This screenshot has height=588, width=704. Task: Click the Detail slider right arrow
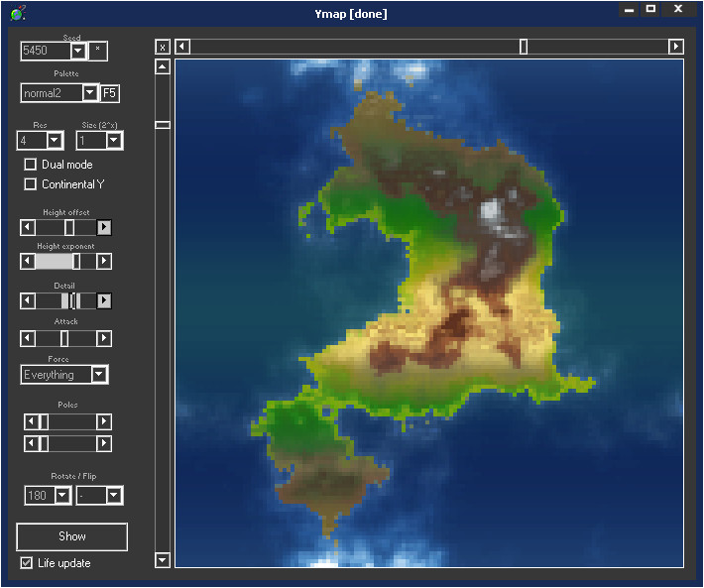(104, 300)
